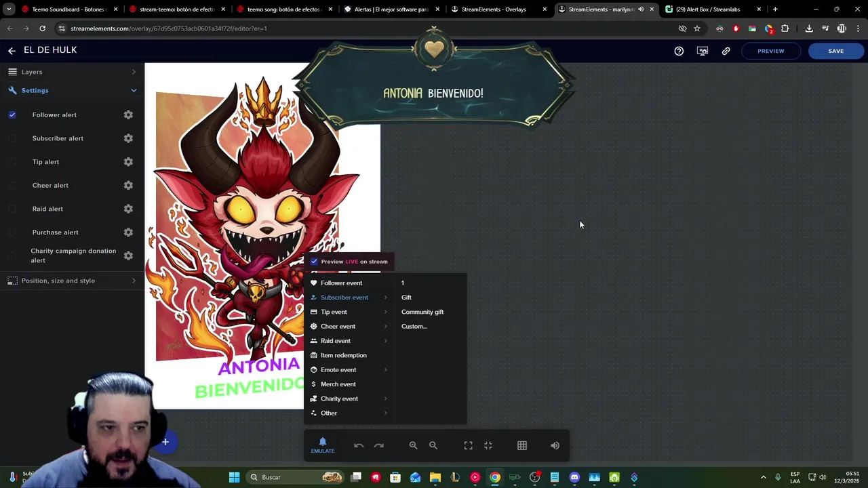Select Follower event in emulate menu
The width and height of the screenshot is (868, 488).
(x=349, y=283)
